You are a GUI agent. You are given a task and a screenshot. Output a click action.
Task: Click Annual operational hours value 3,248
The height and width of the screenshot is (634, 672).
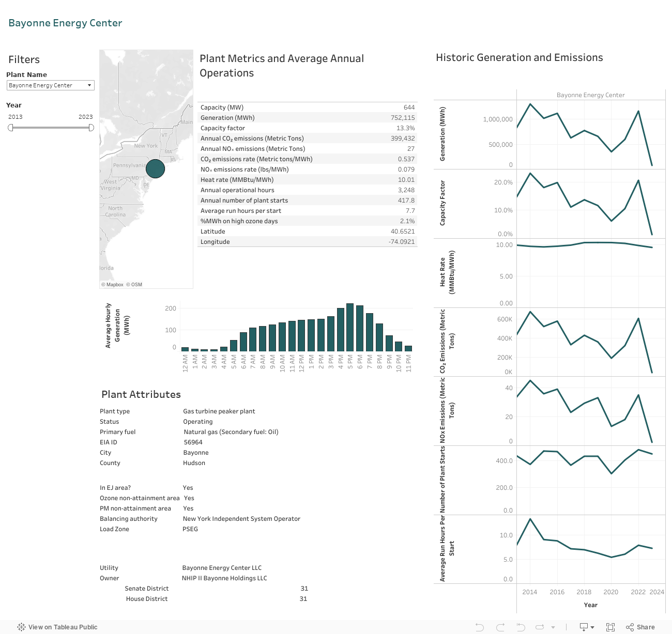(x=406, y=190)
